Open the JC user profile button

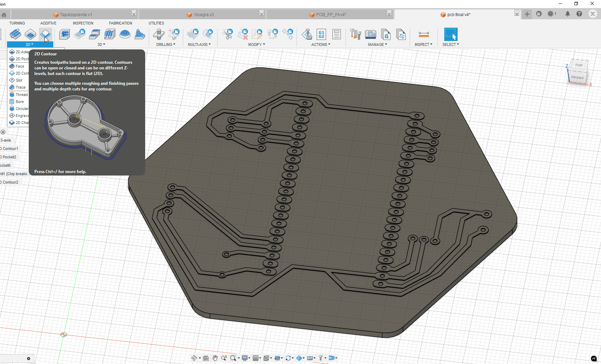click(593, 14)
